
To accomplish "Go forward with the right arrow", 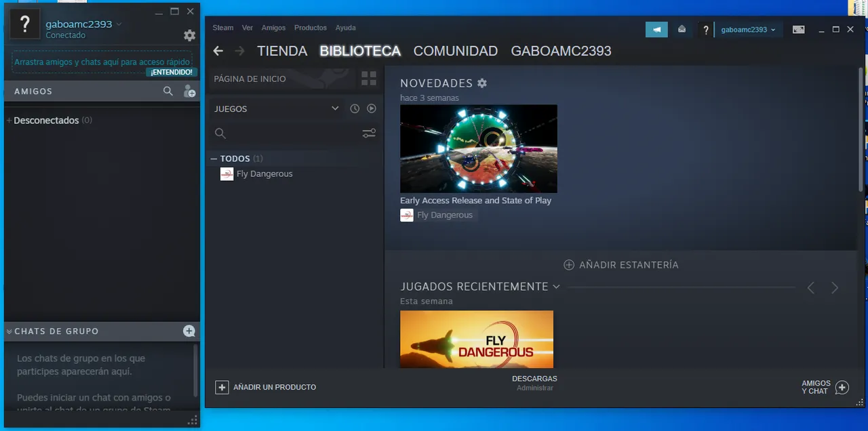I will point(239,51).
